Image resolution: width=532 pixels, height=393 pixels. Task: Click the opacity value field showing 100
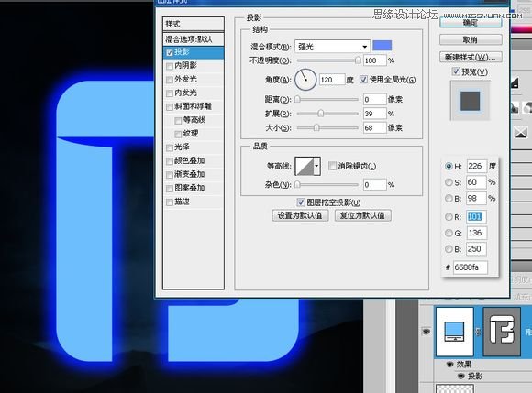click(374, 60)
